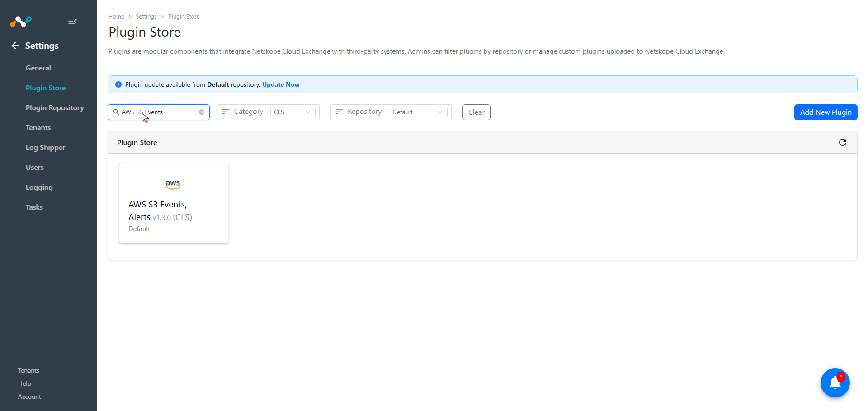
Task: Click the Settings sidebar heading
Action: point(42,46)
